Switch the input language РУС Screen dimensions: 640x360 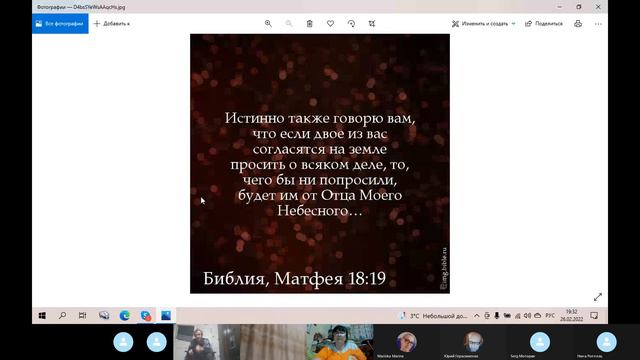pyautogui.click(x=550, y=316)
